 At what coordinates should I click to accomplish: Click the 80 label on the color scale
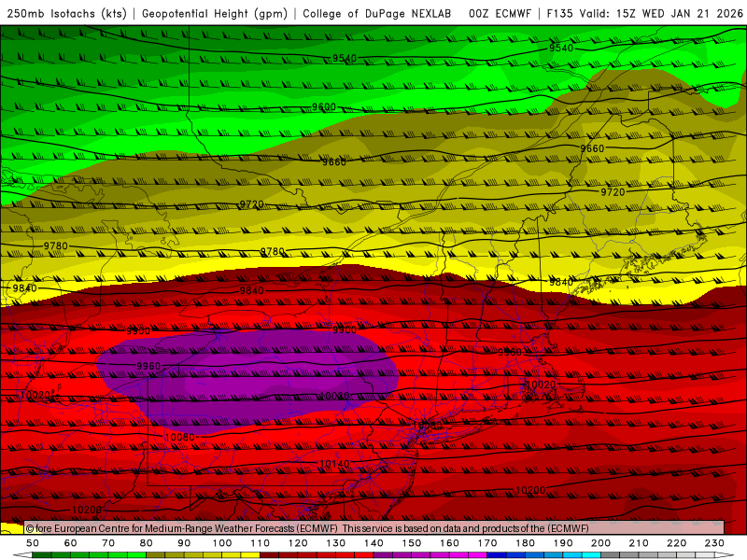[147, 543]
